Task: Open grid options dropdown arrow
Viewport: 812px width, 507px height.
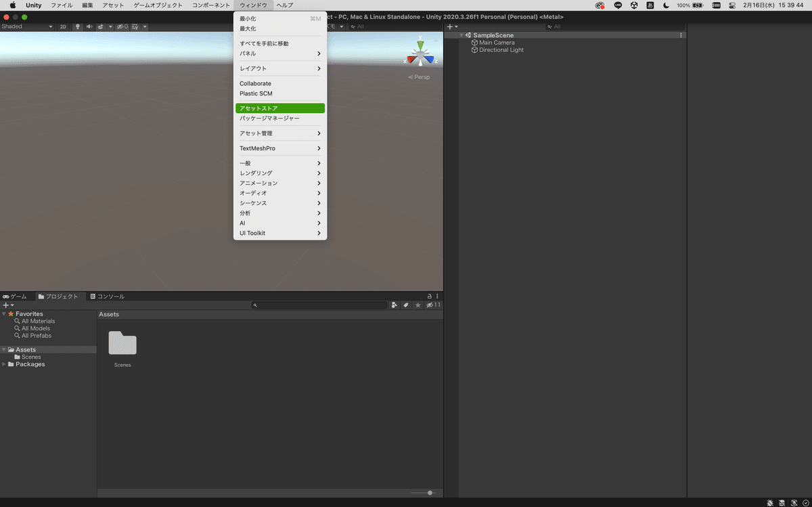Action: coord(145,26)
